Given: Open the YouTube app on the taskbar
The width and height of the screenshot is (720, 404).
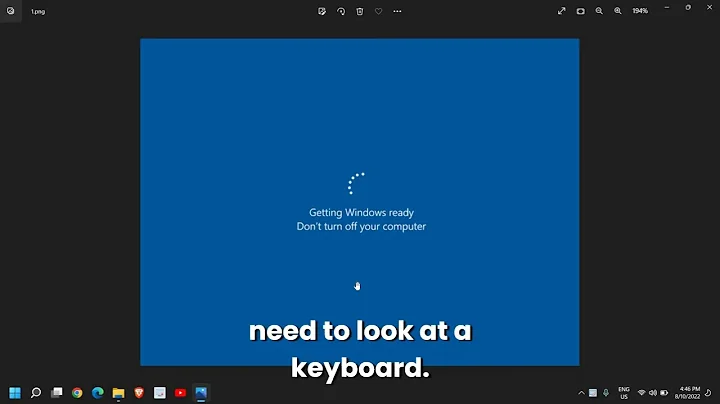Looking at the screenshot, I should [x=180, y=393].
